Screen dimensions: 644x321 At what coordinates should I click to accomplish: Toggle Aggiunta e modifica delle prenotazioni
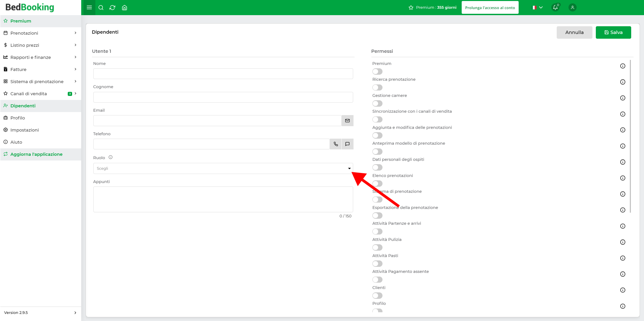tap(377, 135)
